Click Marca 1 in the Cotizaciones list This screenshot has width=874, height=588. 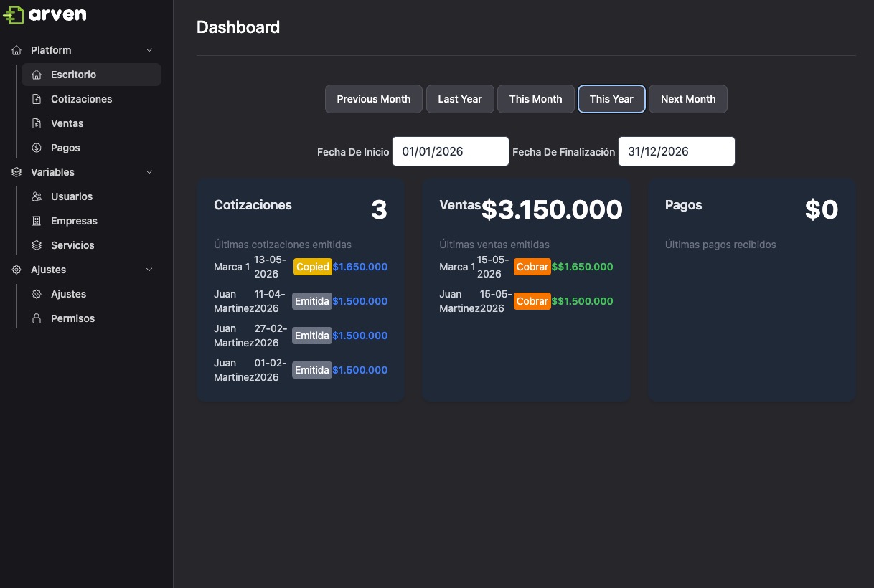pos(232,267)
